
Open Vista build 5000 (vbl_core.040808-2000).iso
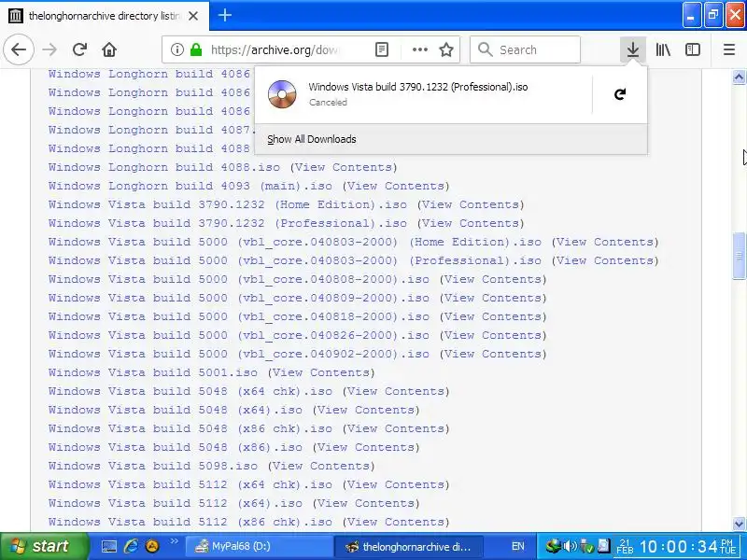[x=239, y=279]
